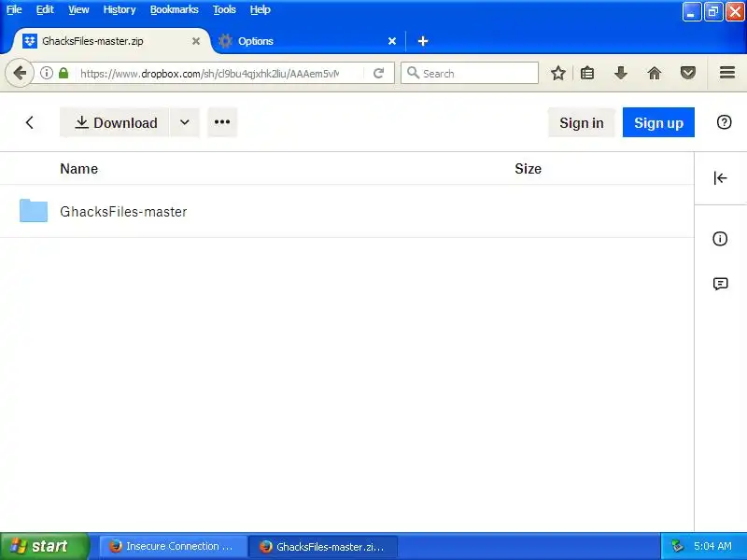Click the green padlock icon
This screenshot has height=560, width=747.
click(63, 73)
